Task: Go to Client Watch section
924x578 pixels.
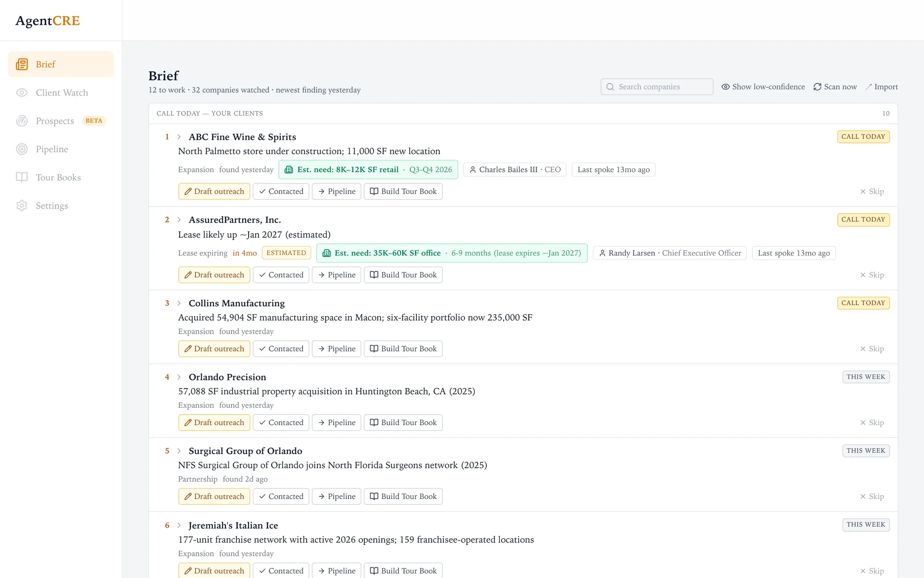Action: pos(61,92)
